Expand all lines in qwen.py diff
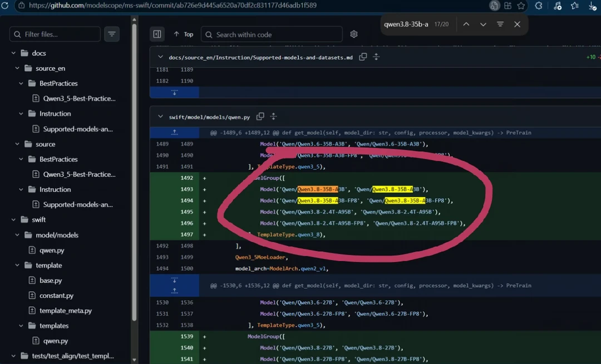 (274, 116)
